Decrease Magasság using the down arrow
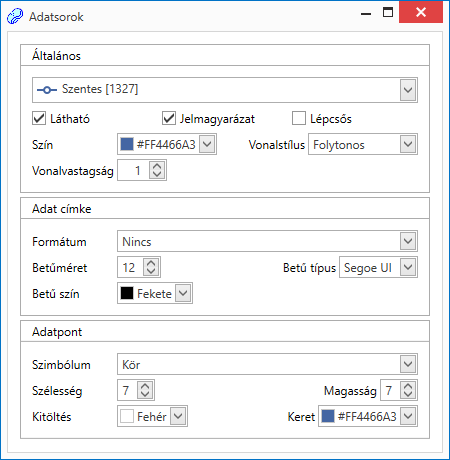The width and height of the screenshot is (450, 460). click(408, 394)
